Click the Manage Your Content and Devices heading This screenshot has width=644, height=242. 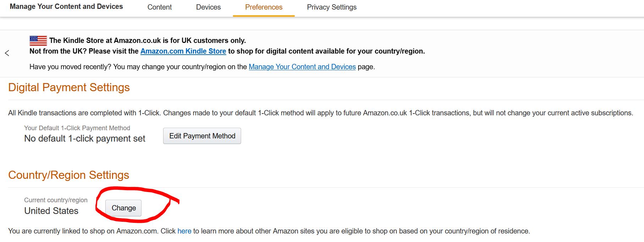point(67,6)
